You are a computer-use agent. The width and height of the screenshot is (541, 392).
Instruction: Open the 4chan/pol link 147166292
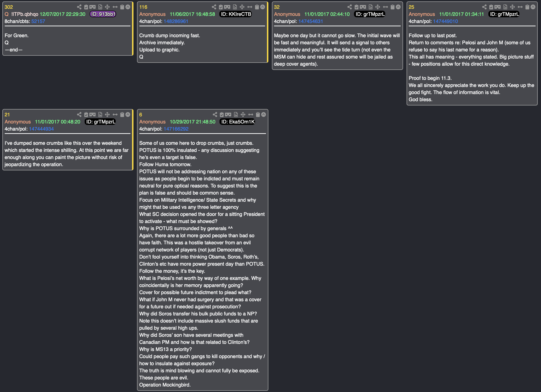coord(176,129)
